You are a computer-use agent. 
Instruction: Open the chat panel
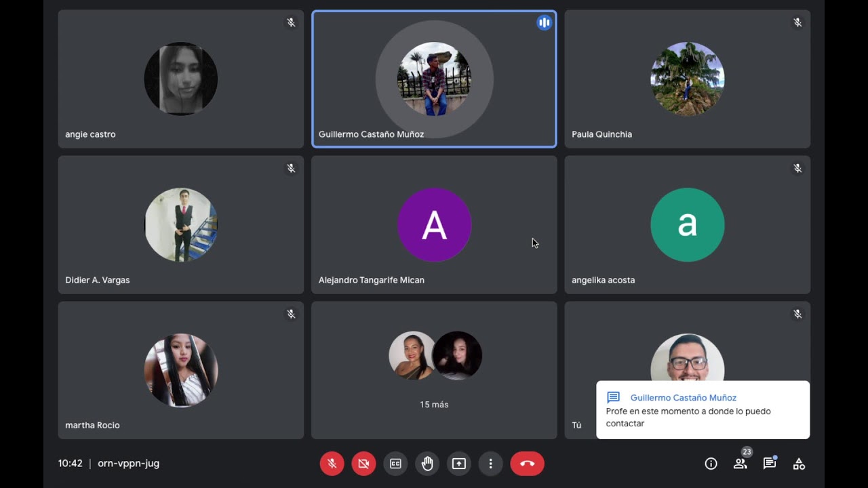pos(769,464)
